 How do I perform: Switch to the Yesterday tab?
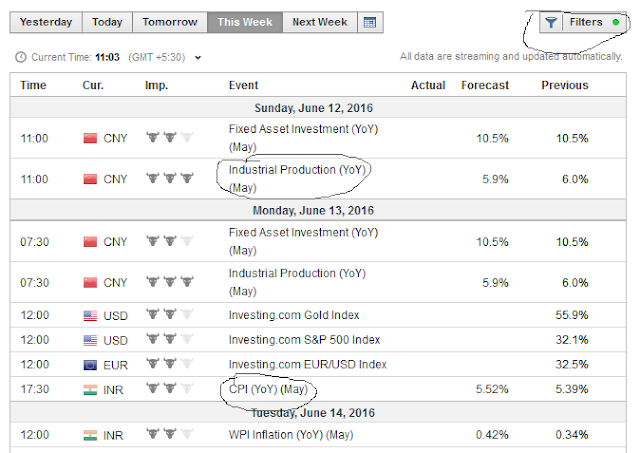(x=44, y=22)
